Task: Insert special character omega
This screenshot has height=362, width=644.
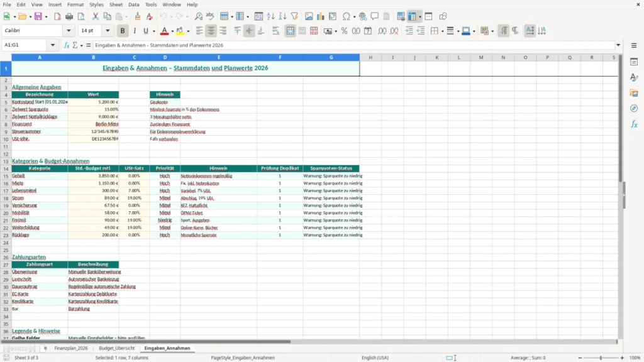Action: pos(347,16)
